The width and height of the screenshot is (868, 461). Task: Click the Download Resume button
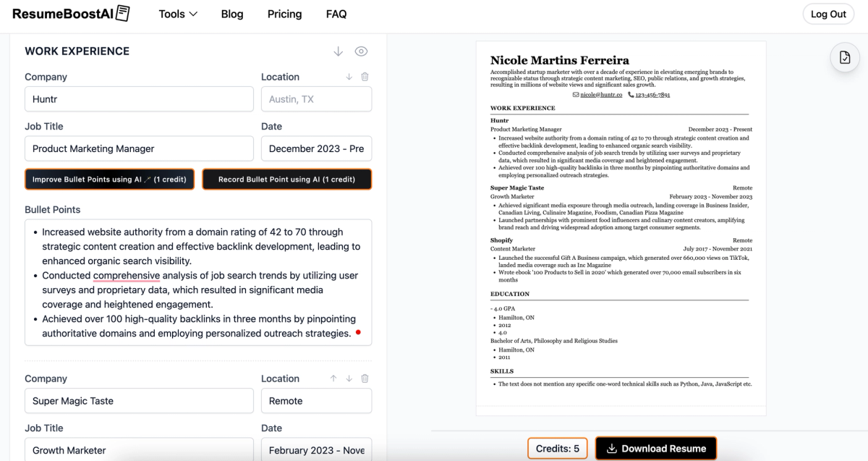(x=656, y=449)
